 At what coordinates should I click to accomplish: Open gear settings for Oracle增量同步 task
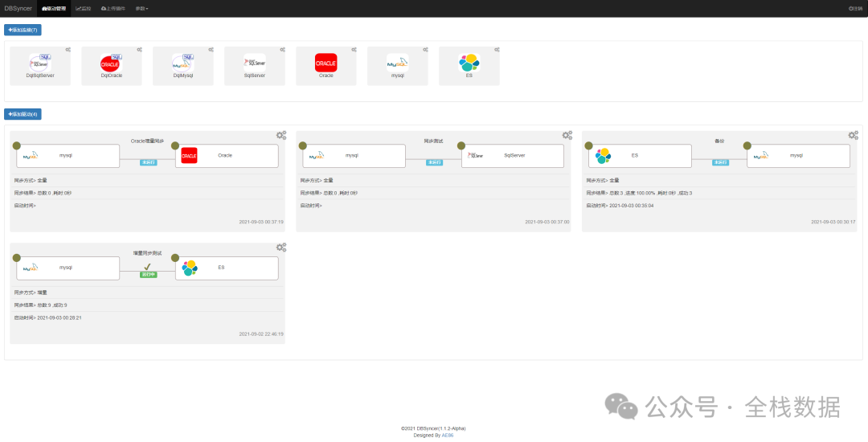pos(280,135)
